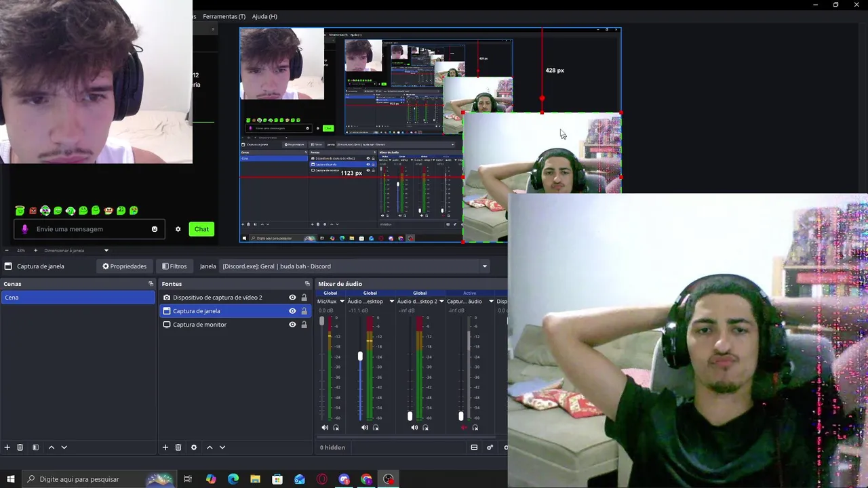The height and width of the screenshot is (488, 868).
Task: Open advanced audio properties gears icon
Action: [x=490, y=447]
